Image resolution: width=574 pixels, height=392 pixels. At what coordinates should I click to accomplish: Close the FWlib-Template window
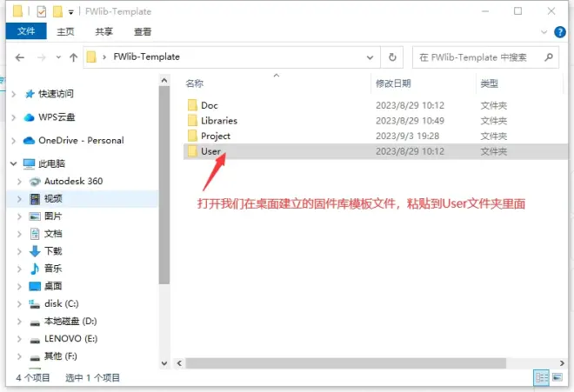[551, 11]
